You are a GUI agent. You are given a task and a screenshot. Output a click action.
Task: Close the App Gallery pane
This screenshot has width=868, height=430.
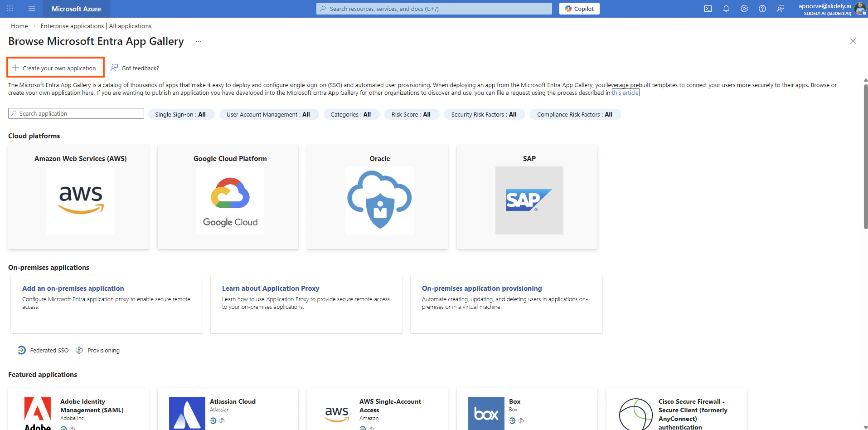853,41
